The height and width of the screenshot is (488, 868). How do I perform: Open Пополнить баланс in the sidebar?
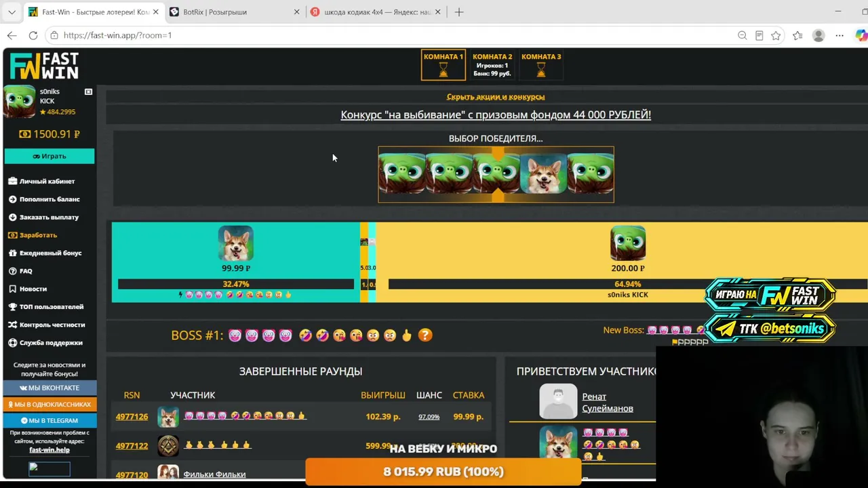point(44,199)
